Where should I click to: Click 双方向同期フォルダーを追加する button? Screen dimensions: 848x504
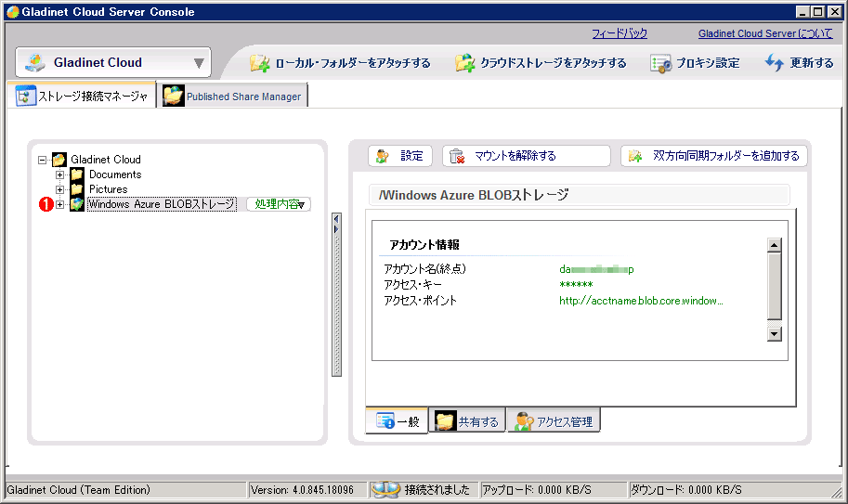coord(714,156)
